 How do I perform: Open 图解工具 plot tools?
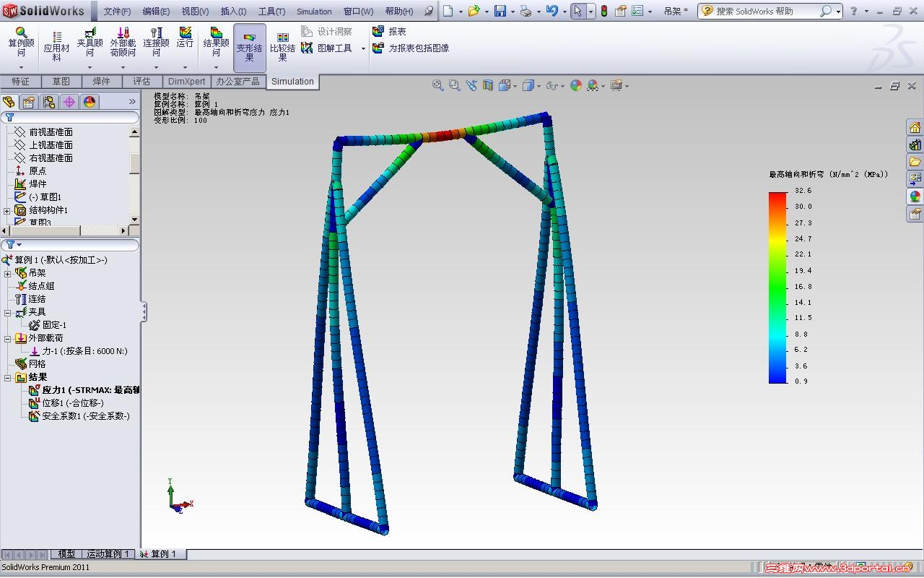click(327, 48)
